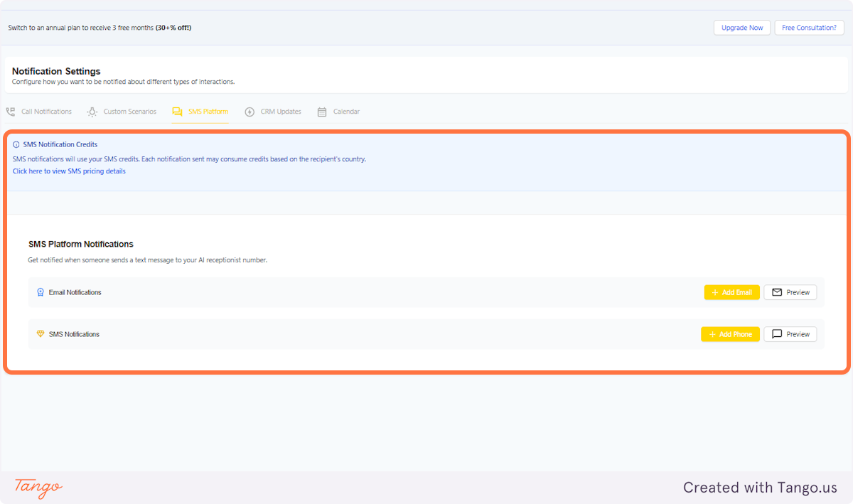This screenshot has width=853, height=504.
Task: Click the Custom Scenarios flask icon
Action: pyautogui.click(x=92, y=112)
